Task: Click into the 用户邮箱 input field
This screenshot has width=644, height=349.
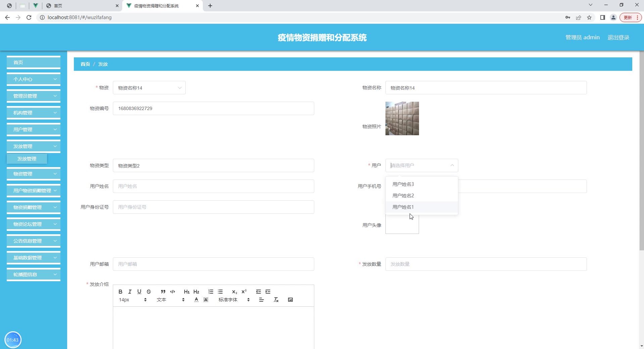Action: point(214,264)
